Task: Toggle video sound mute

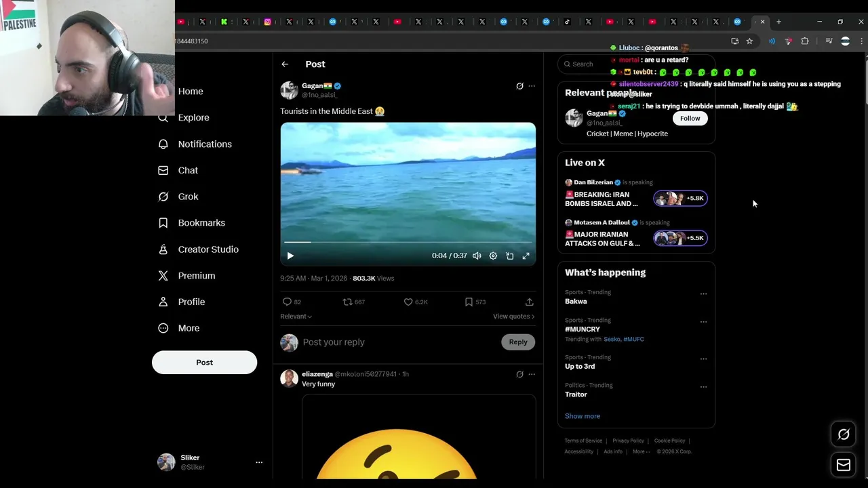Action: (477, 256)
